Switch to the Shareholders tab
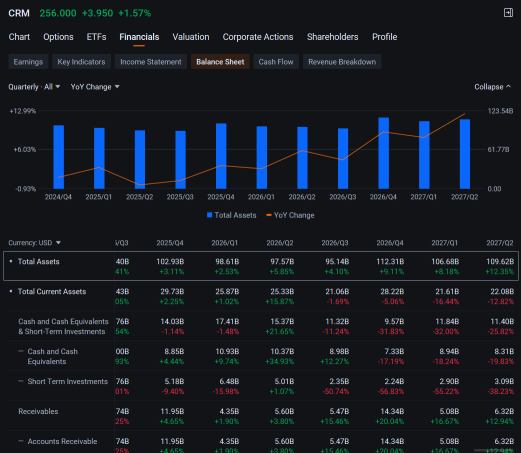 pyautogui.click(x=333, y=37)
